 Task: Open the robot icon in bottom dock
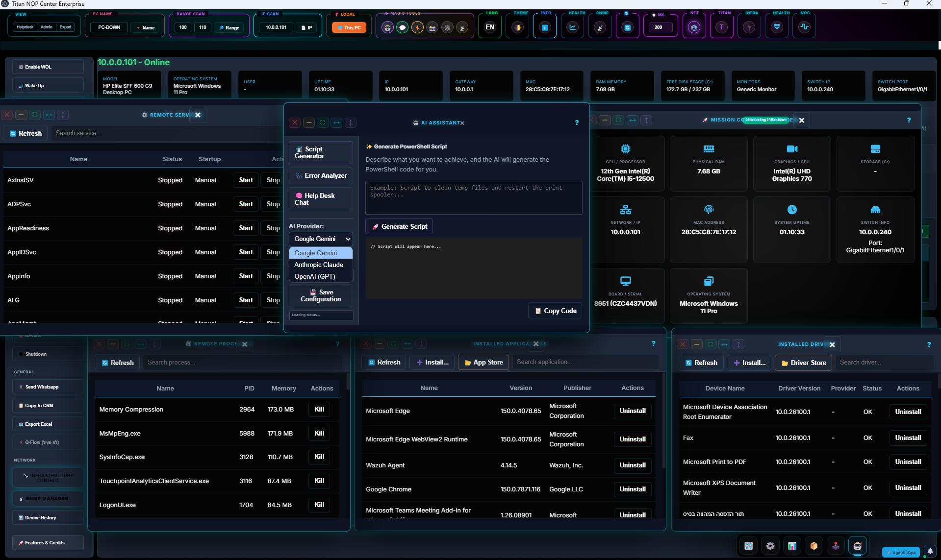coord(858,546)
